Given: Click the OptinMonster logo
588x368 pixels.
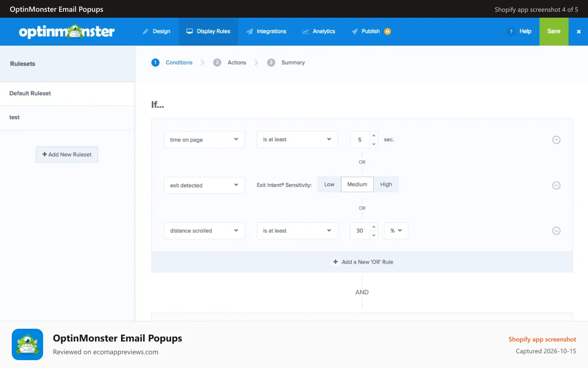Looking at the screenshot, I should click(x=67, y=31).
